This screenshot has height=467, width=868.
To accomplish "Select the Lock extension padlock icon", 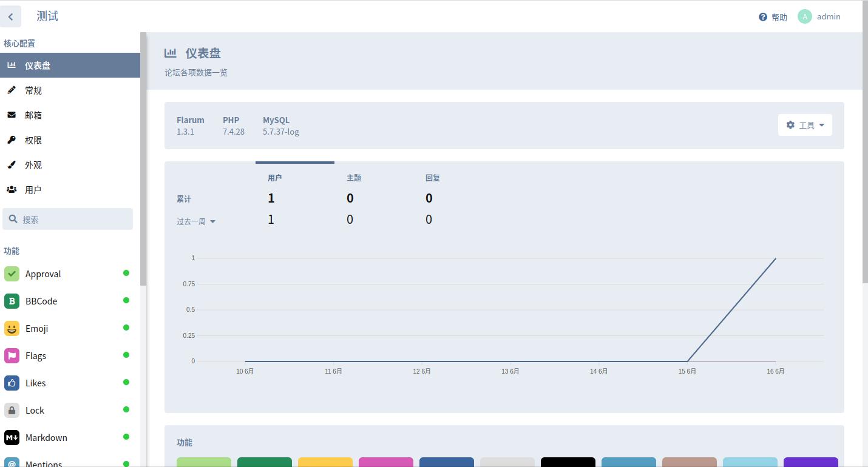I will click(12, 410).
